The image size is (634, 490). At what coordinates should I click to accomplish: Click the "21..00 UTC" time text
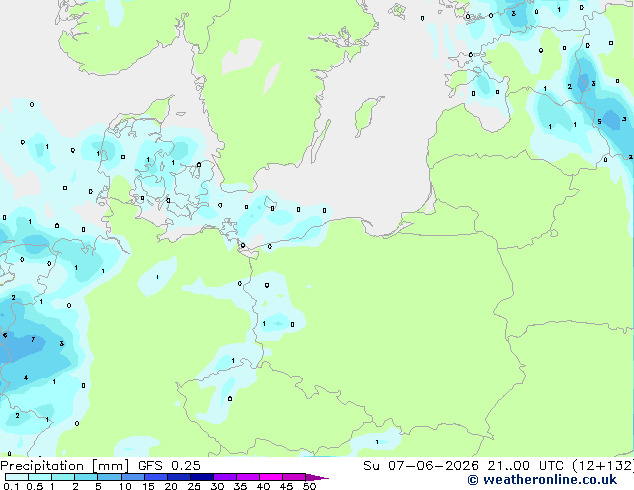[x=525, y=466]
